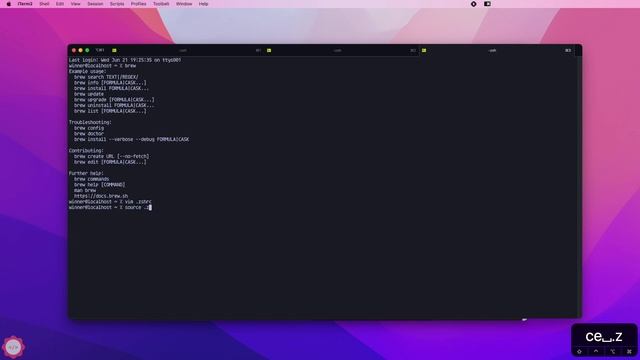Viewport: 640px width, 360px height.
Task: Click the keystroke overlay text display
Action: tap(604, 337)
